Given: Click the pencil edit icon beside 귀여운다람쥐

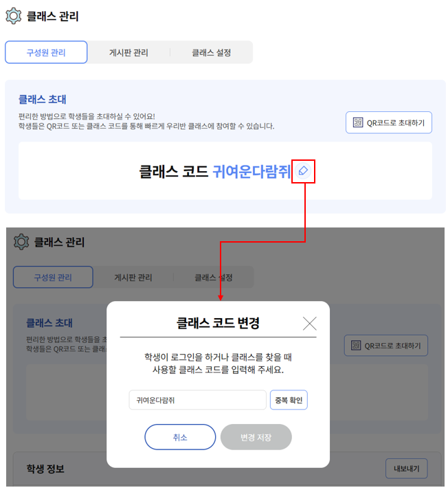Looking at the screenshot, I should point(303,171).
